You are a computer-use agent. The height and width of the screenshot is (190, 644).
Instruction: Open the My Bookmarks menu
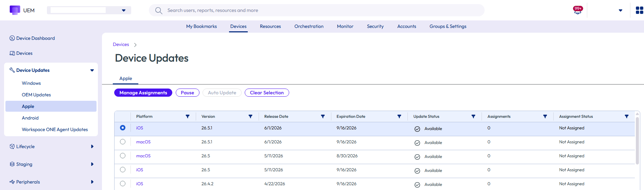(x=202, y=26)
